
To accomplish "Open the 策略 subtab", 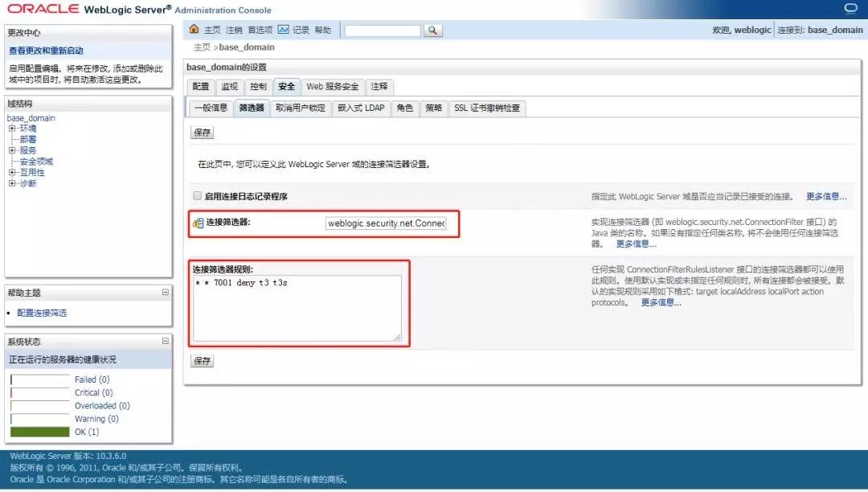I will pyautogui.click(x=433, y=108).
